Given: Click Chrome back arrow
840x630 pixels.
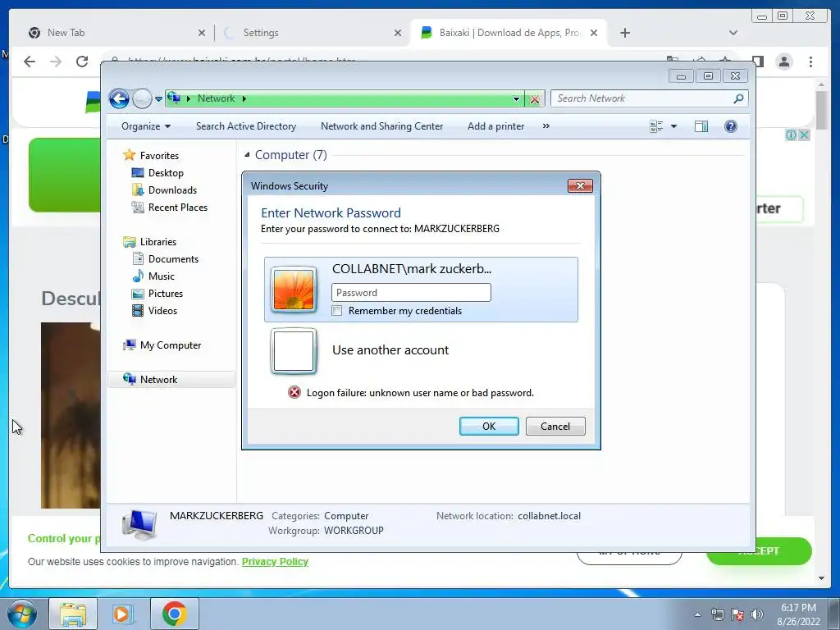Looking at the screenshot, I should pyautogui.click(x=30, y=62).
